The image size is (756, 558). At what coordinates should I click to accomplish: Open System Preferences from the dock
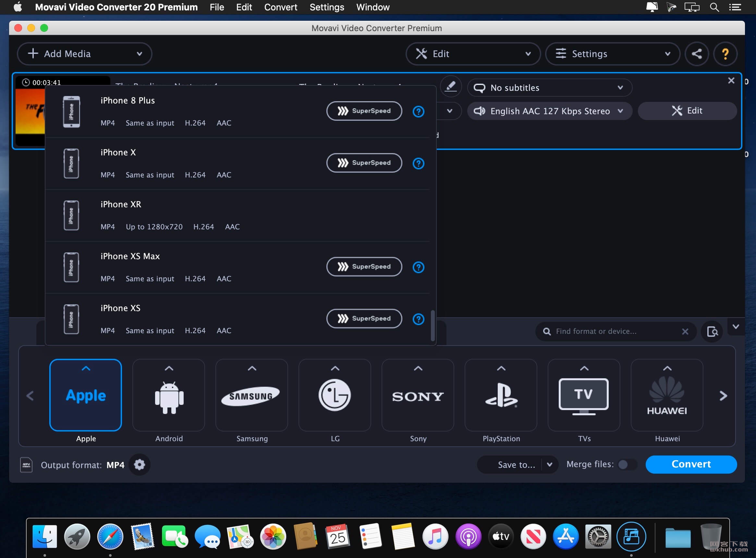click(x=598, y=536)
